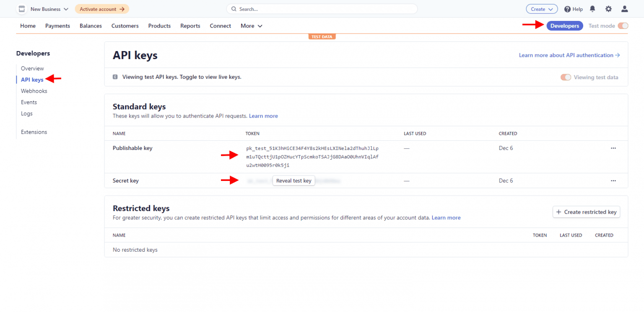Select API keys in the Developers sidebar

pos(32,80)
